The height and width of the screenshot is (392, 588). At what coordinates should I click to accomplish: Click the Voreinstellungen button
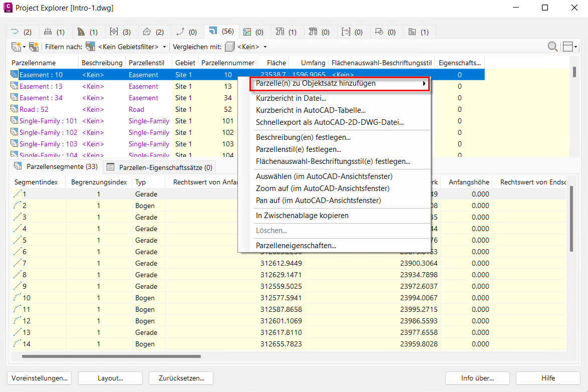pyautogui.click(x=40, y=378)
